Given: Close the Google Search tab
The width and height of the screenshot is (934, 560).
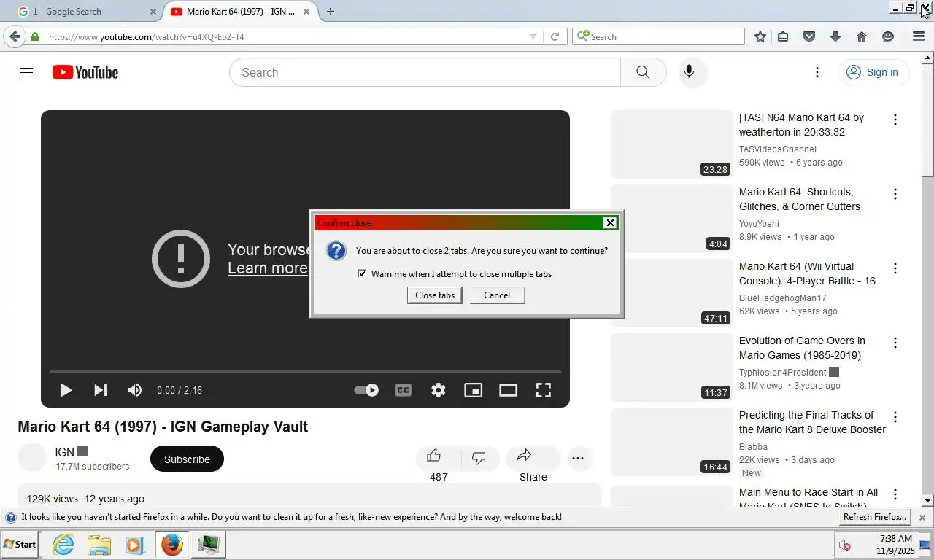Looking at the screenshot, I should (153, 12).
